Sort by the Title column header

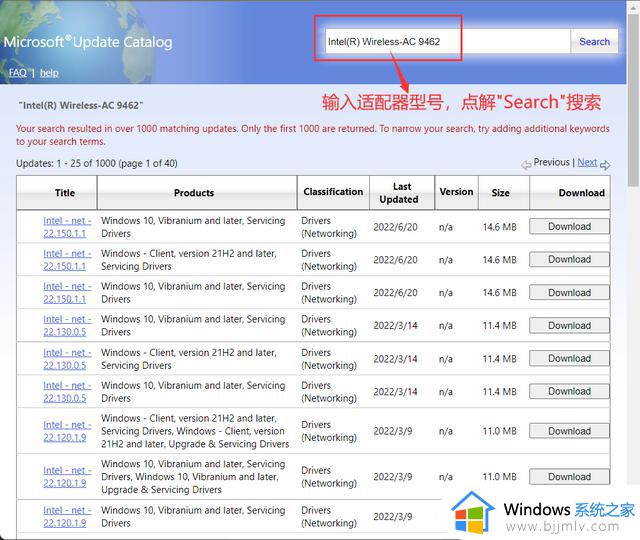coord(57,193)
